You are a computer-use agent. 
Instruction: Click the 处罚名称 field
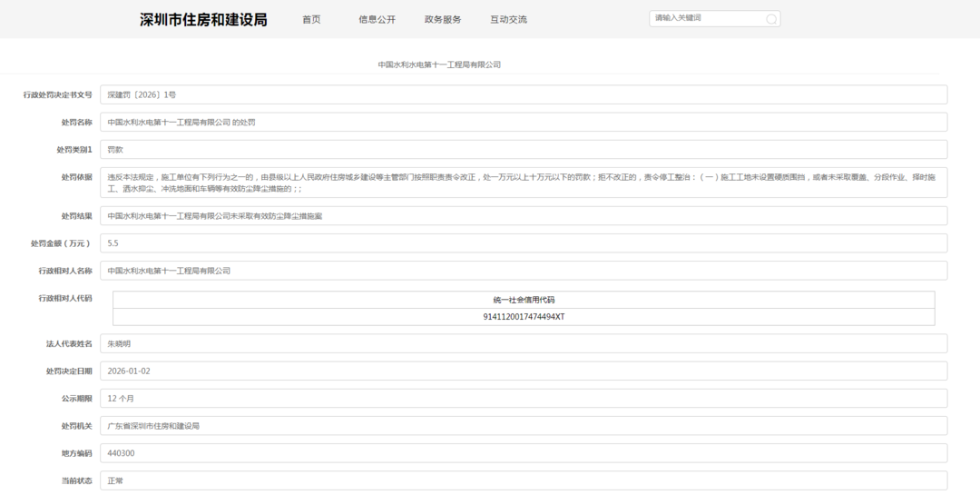pyautogui.click(x=523, y=122)
